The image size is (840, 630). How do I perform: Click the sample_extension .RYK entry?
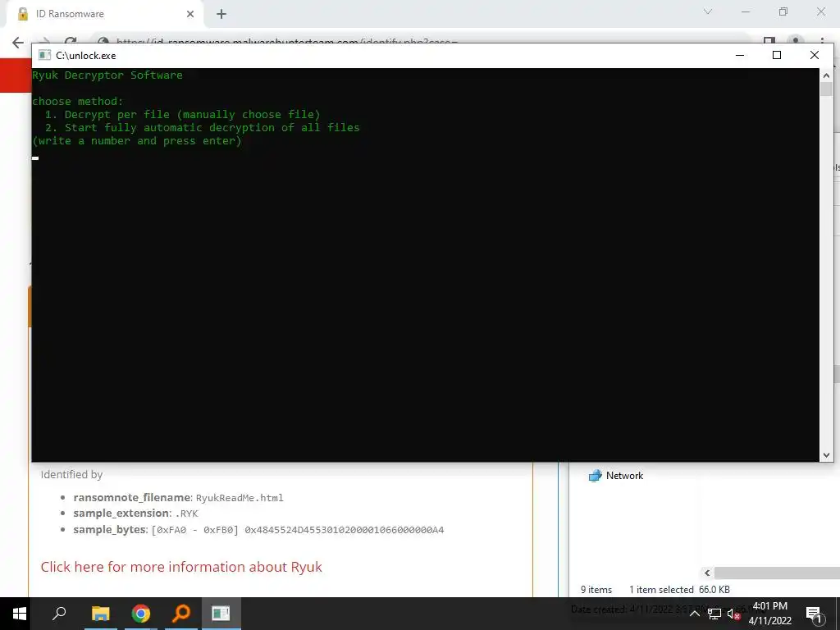(136, 514)
